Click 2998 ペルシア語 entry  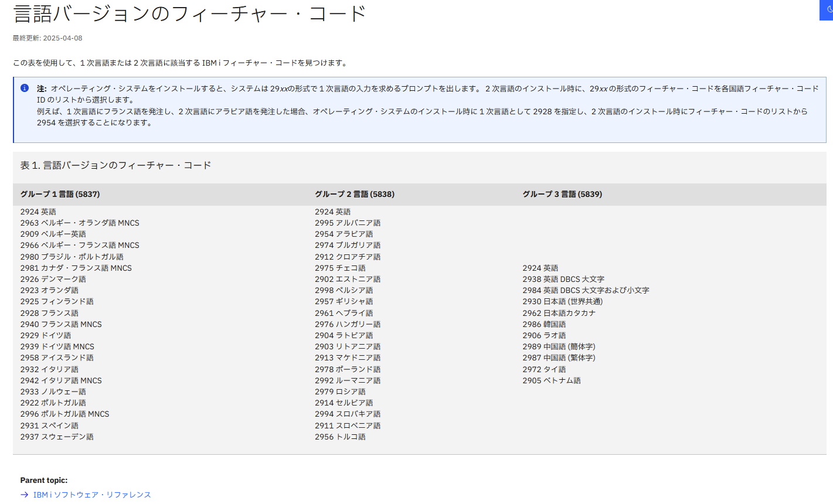point(344,290)
